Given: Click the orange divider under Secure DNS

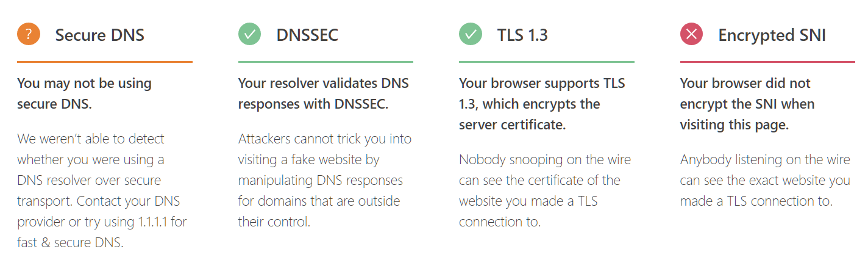Looking at the screenshot, I should pyautogui.click(x=105, y=62).
